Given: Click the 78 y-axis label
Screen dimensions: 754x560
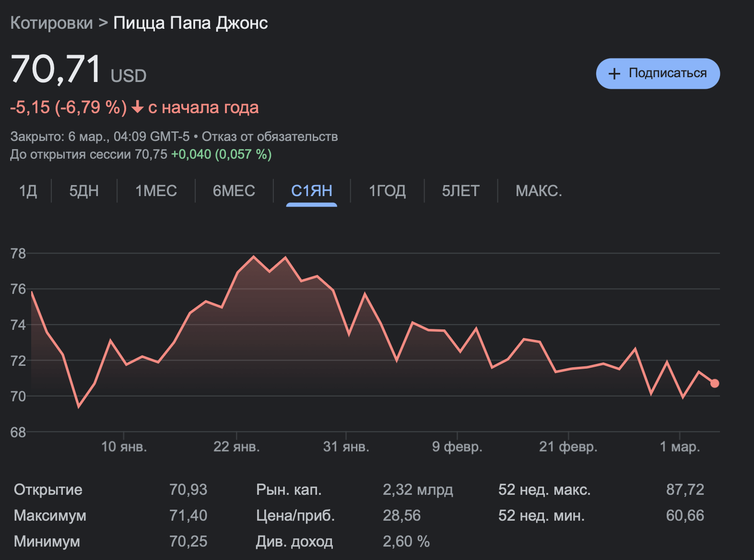Looking at the screenshot, I should pyautogui.click(x=18, y=254).
